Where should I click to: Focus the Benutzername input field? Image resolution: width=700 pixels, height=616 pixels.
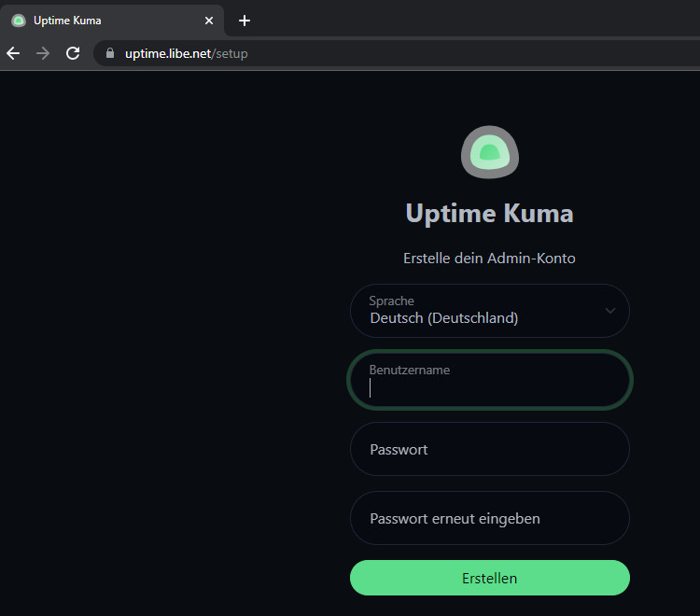489,386
